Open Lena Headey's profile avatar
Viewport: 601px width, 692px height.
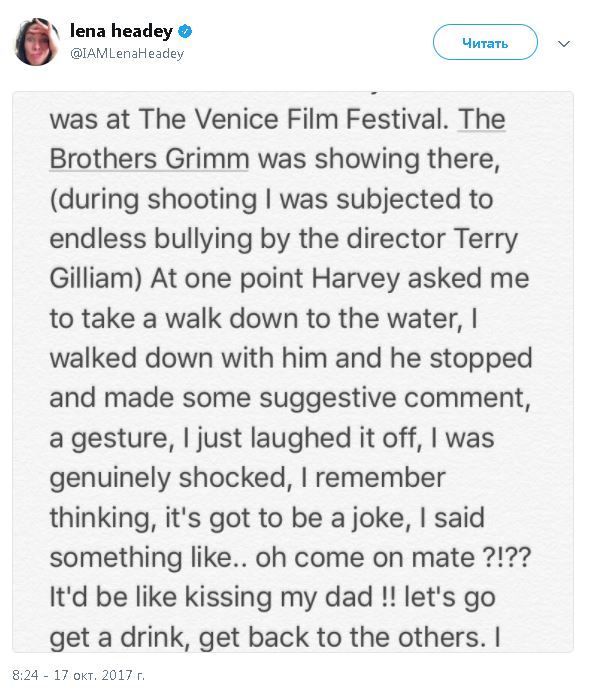[x=37, y=42]
